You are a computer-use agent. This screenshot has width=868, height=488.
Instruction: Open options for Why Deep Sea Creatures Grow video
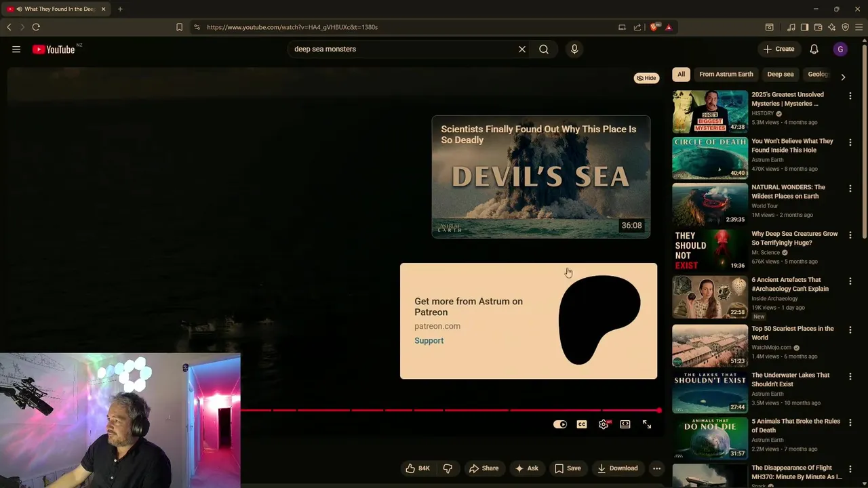[850, 235]
